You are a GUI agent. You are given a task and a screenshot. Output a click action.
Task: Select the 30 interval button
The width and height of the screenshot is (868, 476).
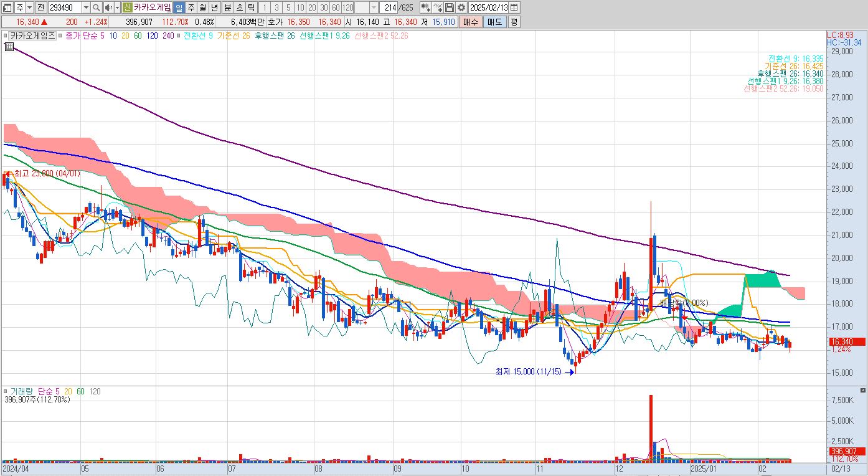tap(324, 7)
